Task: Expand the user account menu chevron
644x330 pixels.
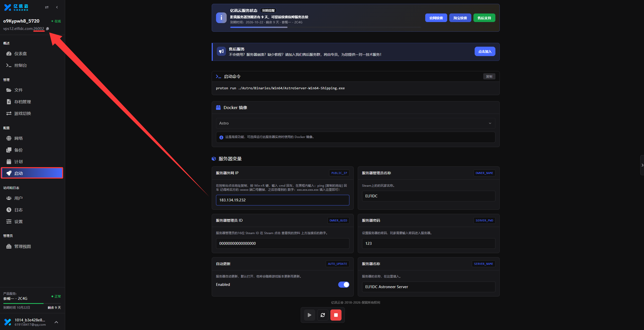Action: (56, 322)
